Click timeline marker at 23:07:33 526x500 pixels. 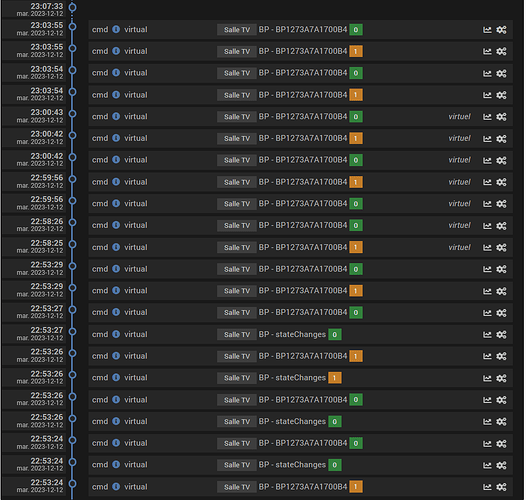72,7
